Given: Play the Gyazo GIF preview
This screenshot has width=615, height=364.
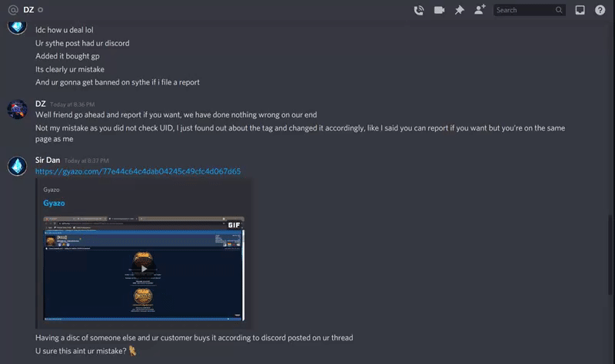Looking at the screenshot, I should [x=144, y=269].
